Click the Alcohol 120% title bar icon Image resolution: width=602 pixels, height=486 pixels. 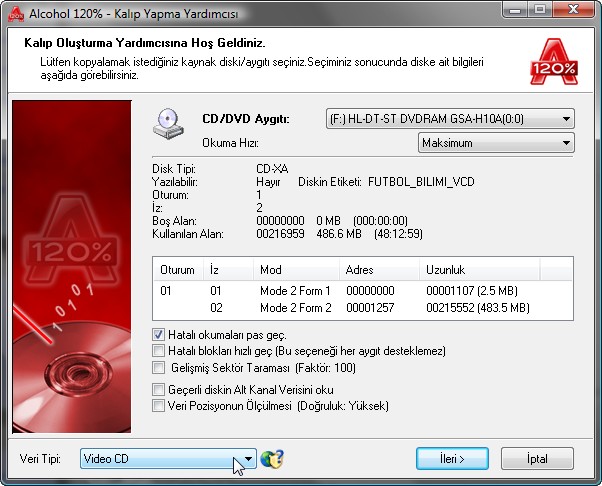[x=16, y=14]
